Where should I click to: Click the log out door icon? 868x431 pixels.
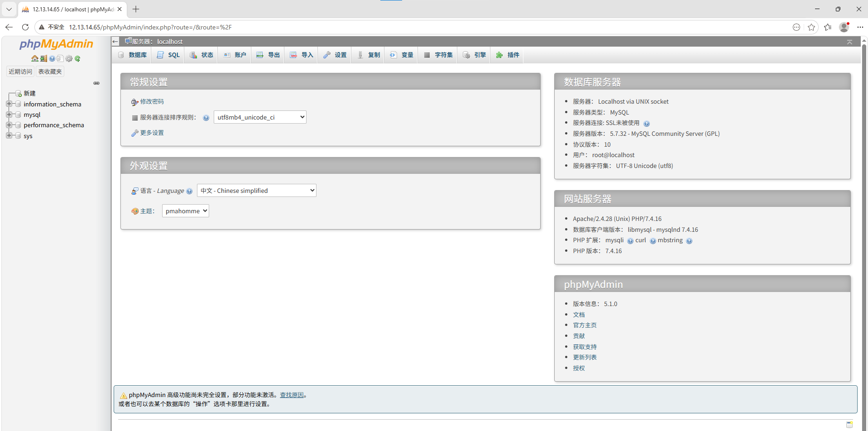pos(43,58)
